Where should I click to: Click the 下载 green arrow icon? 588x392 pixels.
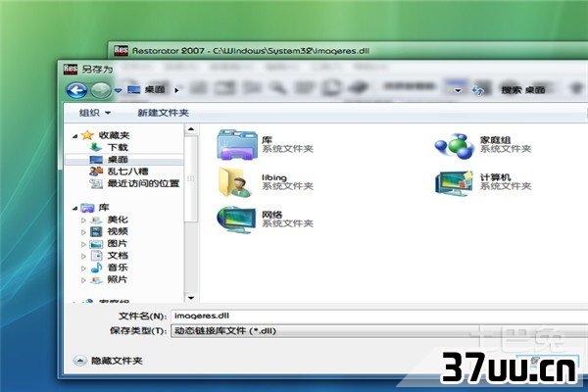click(96, 147)
